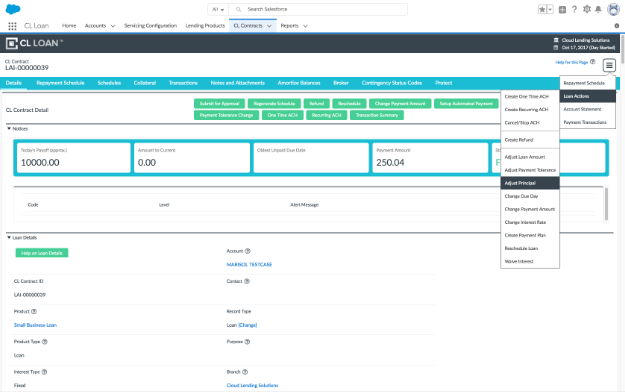Open the Salesforce help question mark icon
The image size is (625, 392).
coord(574,9)
